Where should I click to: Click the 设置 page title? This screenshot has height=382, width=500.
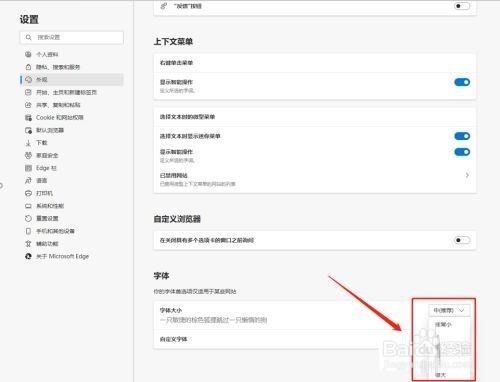pyautogui.click(x=29, y=20)
